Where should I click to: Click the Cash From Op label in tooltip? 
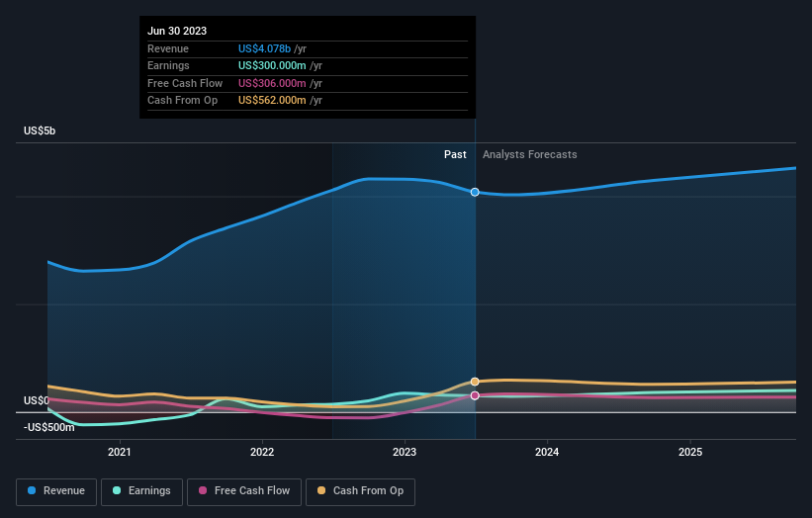pyautogui.click(x=182, y=101)
